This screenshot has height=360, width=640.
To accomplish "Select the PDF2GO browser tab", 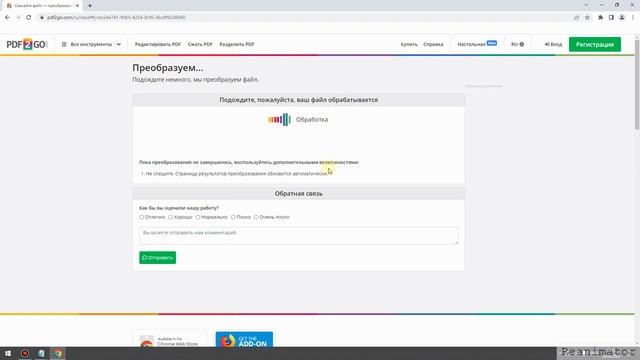I will 41,6.
